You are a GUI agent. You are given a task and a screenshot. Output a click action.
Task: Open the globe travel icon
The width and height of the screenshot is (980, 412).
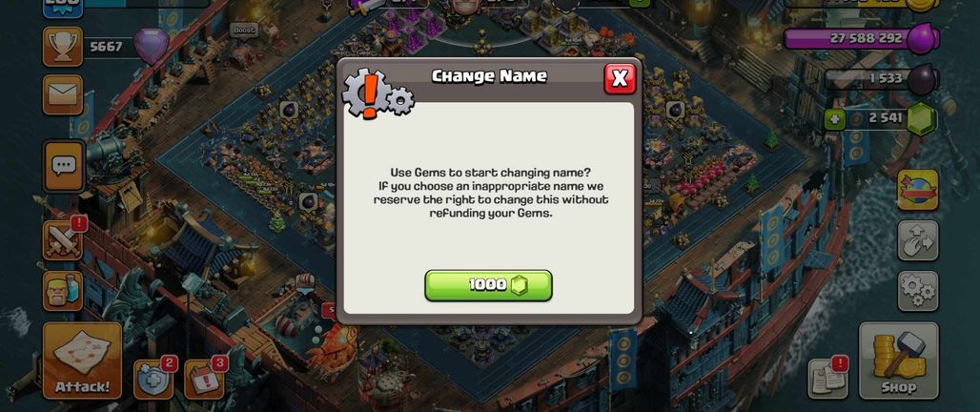(917, 190)
